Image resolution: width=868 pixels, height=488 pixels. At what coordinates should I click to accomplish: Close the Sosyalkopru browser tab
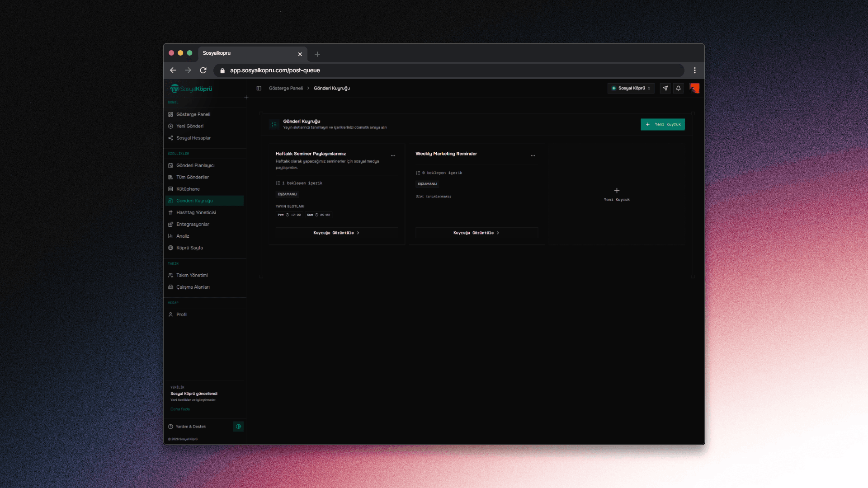[x=300, y=54]
